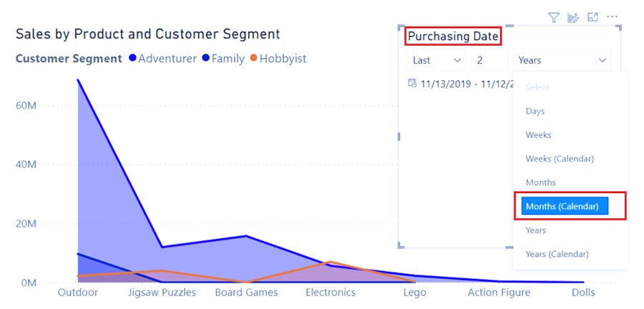Viewport: 644px width, 309px height.
Task: Choose Days in the period list
Action: coord(535,111)
